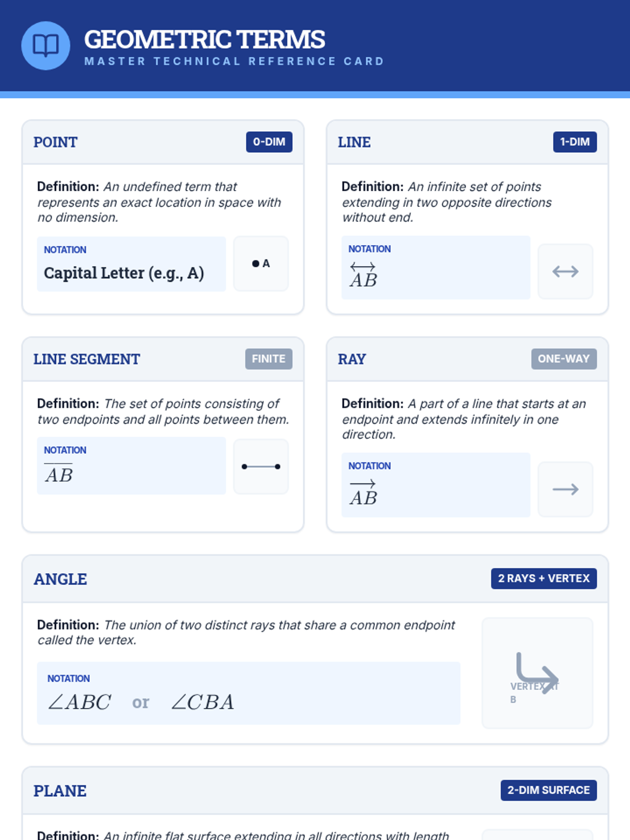The width and height of the screenshot is (630, 840).
Task: Click the ray right-arrow icon
Action: 565,489
